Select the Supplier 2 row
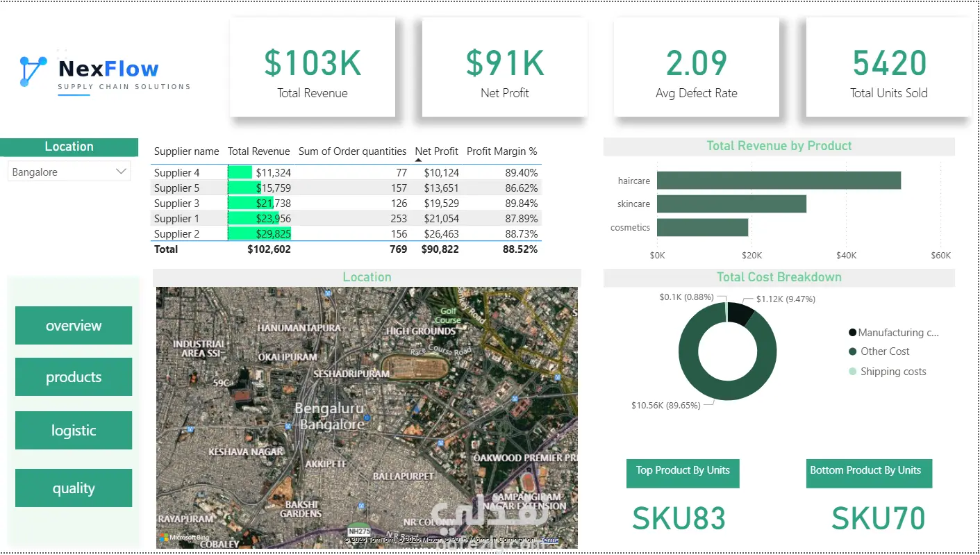 346,233
